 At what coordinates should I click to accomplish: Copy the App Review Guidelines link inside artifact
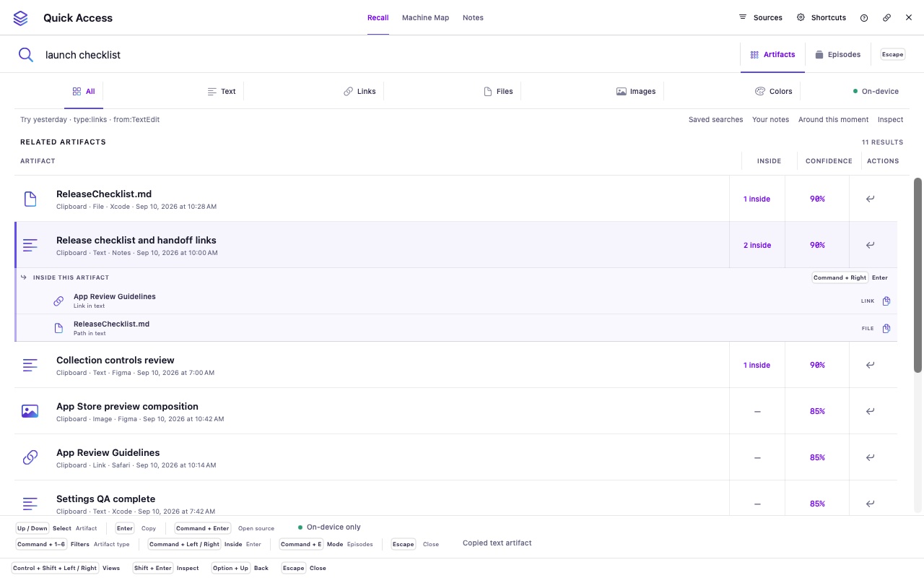(x=886, y=301)
